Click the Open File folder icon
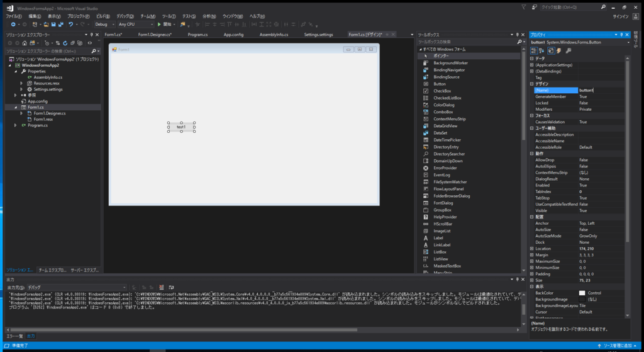 click(47, 25)
